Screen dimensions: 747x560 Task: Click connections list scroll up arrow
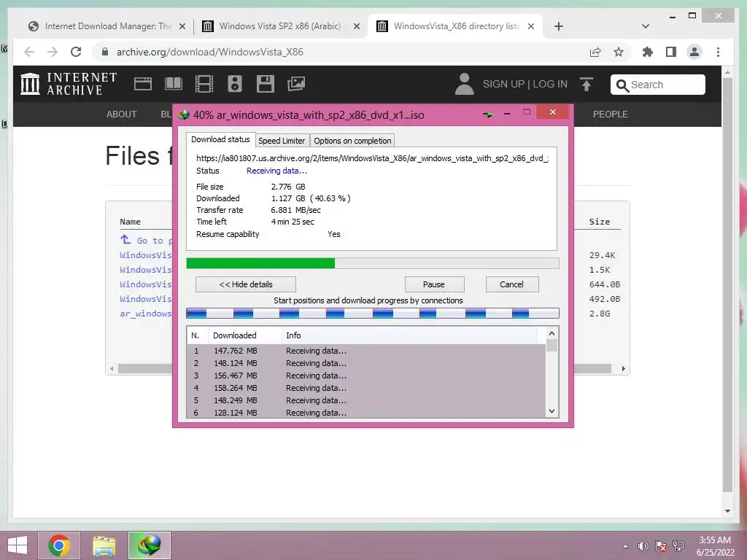pos(551,333)
